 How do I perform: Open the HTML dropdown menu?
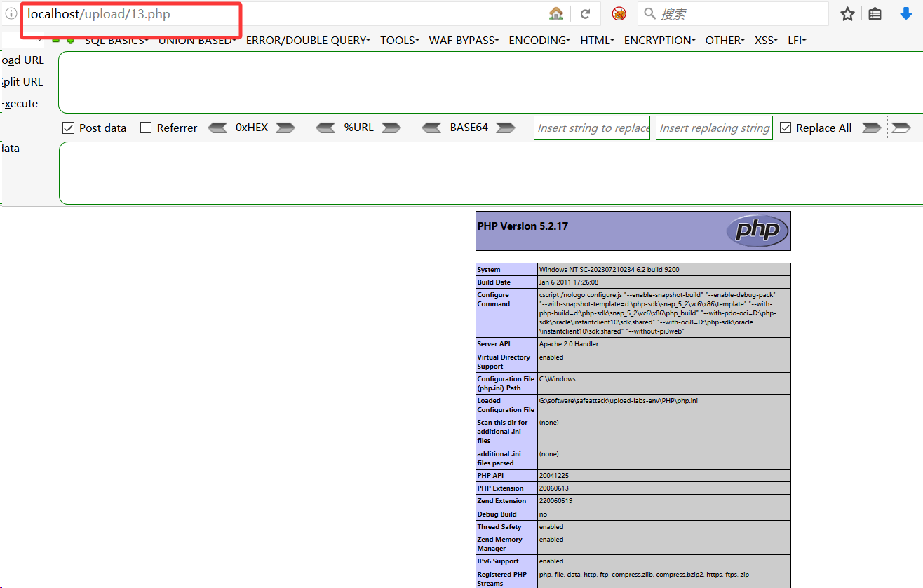tap(597, 41)
